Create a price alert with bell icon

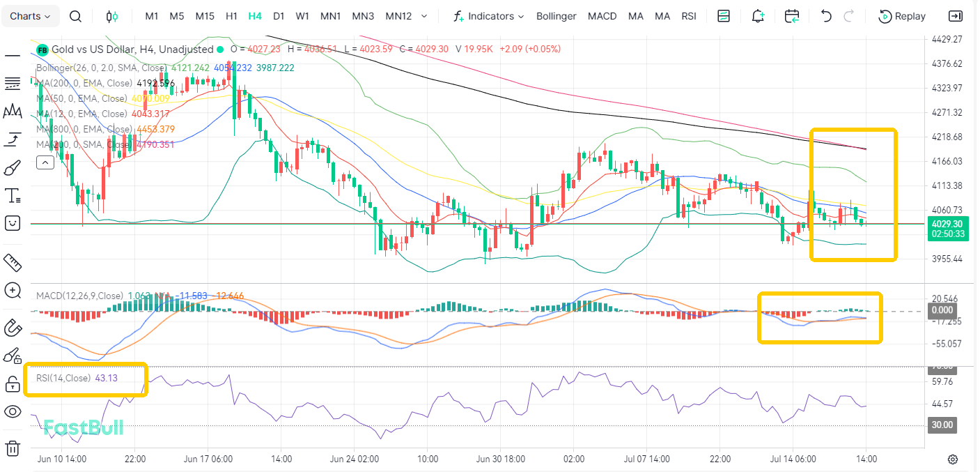(758, 16)
